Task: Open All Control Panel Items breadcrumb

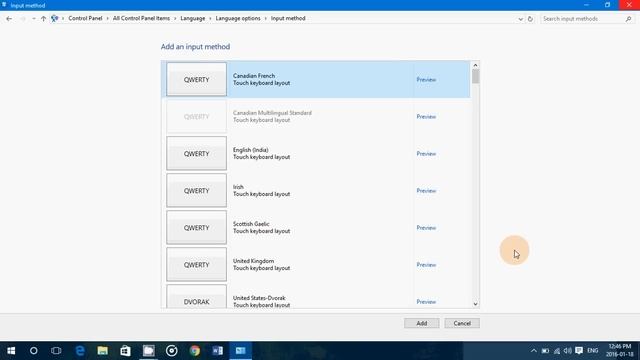Action: click(141, 18)
